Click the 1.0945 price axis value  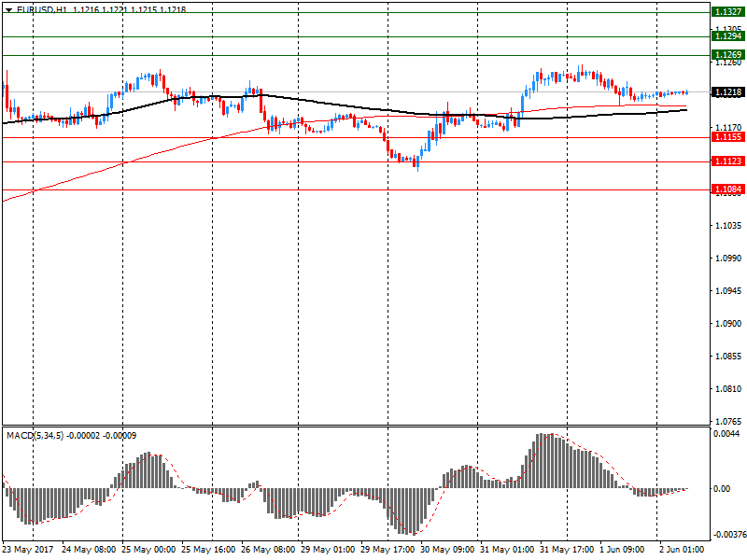pyautogui.click(x=728, y=291)
